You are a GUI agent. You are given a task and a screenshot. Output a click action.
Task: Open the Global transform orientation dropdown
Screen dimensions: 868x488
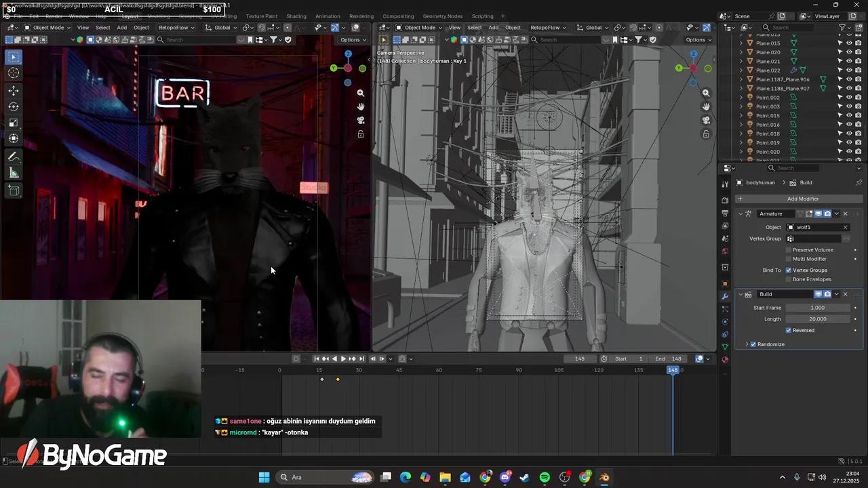point(222,28)
